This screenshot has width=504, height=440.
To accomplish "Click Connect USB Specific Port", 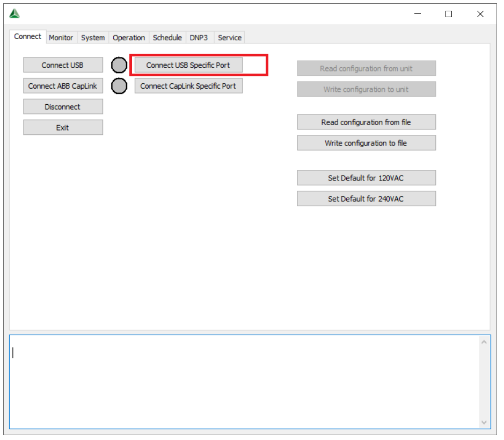I will (x=188, y=66).
